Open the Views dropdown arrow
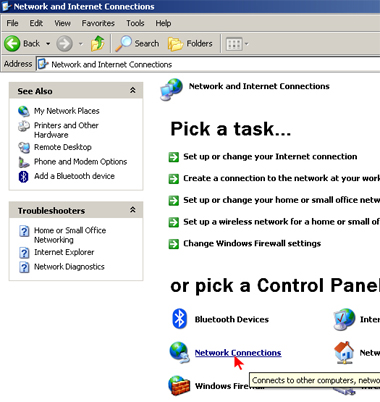The width and height of the screenshot is (380, 402). click(x=247, y=44)
